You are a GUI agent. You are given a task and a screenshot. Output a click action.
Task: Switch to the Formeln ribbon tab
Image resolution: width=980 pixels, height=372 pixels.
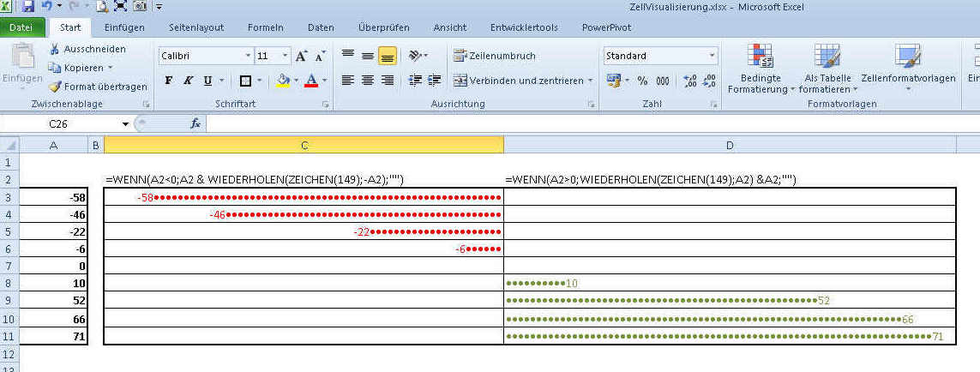(x=265, y=27)
